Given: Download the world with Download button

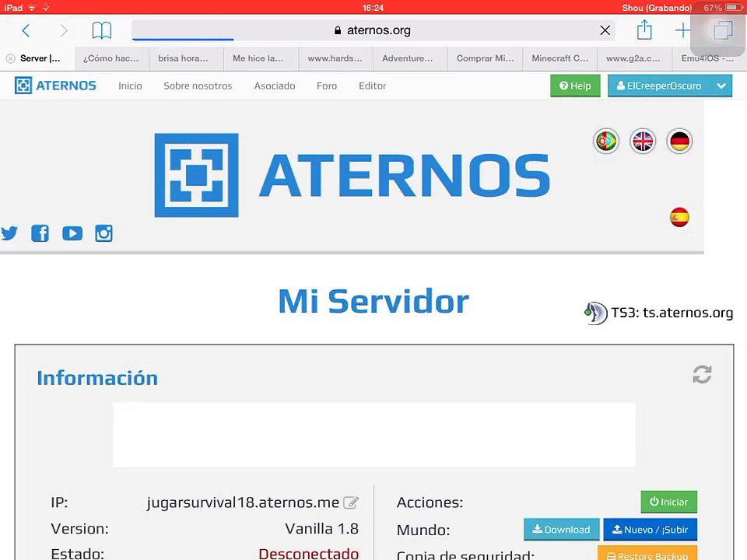Looking at the screenshot, I should (561, 530).
